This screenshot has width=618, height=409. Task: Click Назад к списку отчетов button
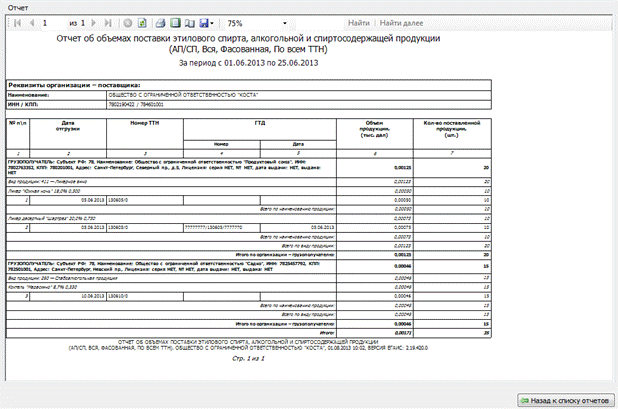(566, 400)
